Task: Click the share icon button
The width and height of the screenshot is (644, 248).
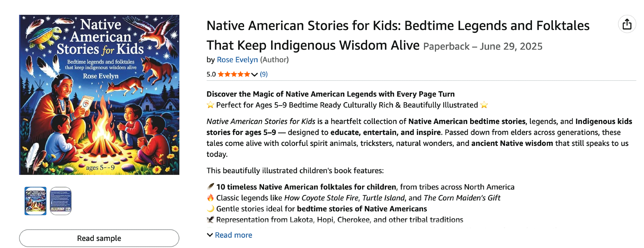Action: [627, 24]
